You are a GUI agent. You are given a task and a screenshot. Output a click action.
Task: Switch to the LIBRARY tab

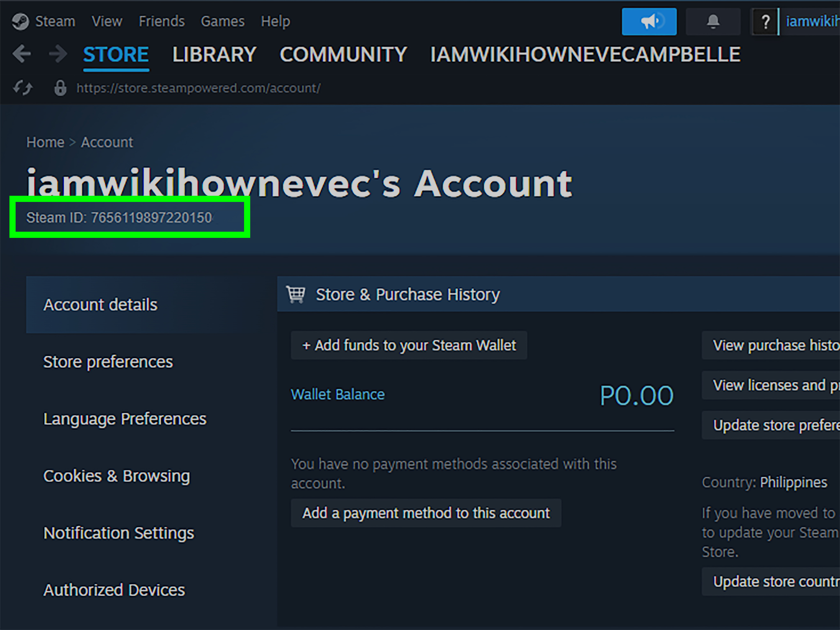tap(214, 54)
